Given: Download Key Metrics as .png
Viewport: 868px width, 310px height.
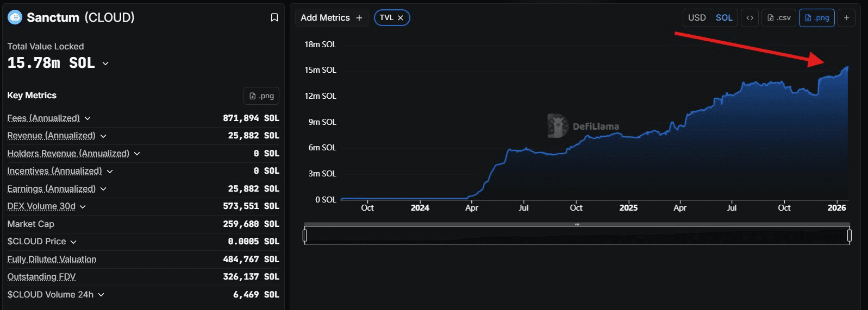Looking at the screenshot, I should click(x=261, y=96).
